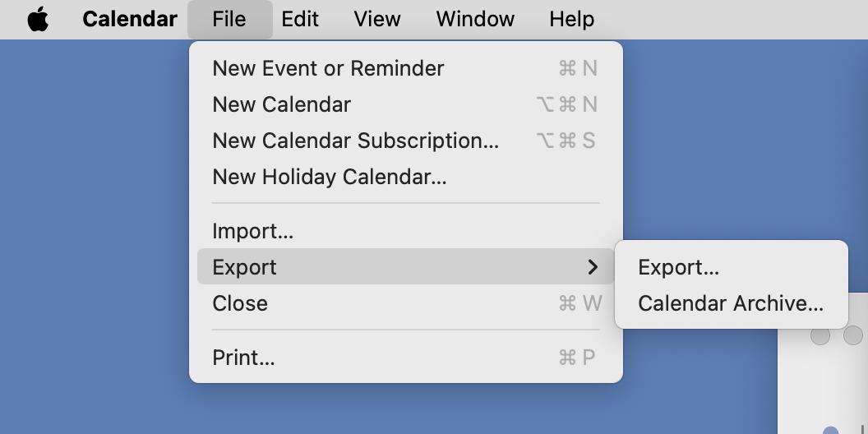Viewport: 868px width, 434px height.
Task: Open the Window menu
Action: [475, 19]
